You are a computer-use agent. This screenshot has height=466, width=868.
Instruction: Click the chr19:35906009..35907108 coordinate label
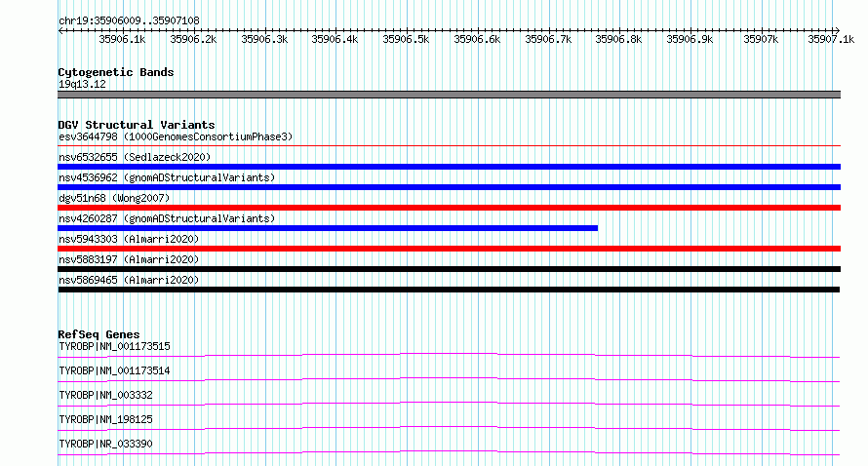point(129,21)
